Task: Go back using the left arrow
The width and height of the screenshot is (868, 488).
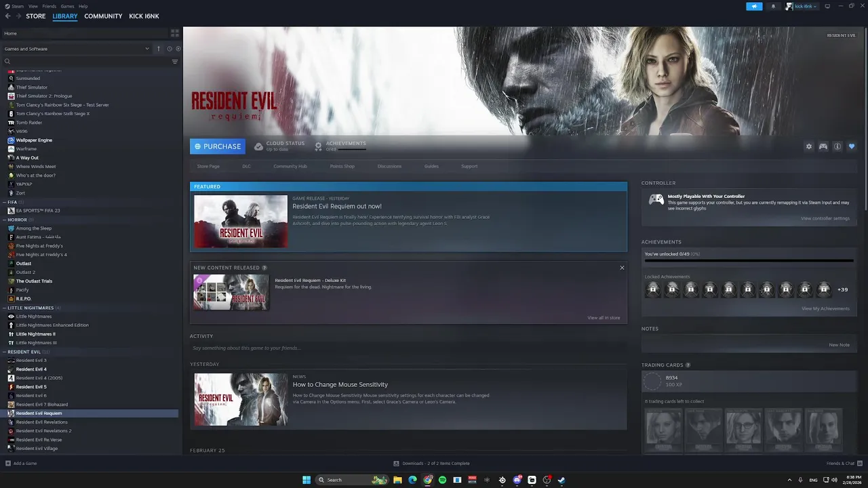Action: [8, 16]
